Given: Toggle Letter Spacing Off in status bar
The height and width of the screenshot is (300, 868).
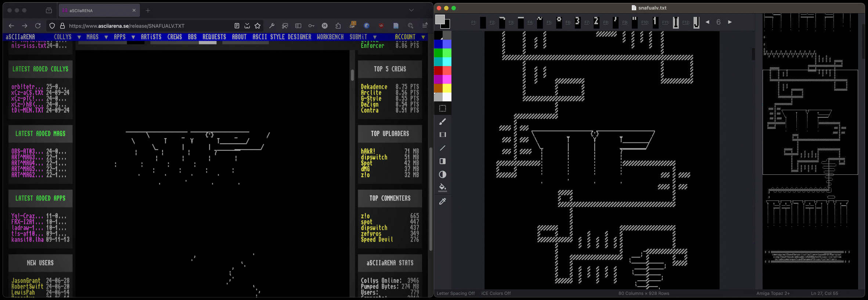Looking at the screenshot, I should click(455, 293).
